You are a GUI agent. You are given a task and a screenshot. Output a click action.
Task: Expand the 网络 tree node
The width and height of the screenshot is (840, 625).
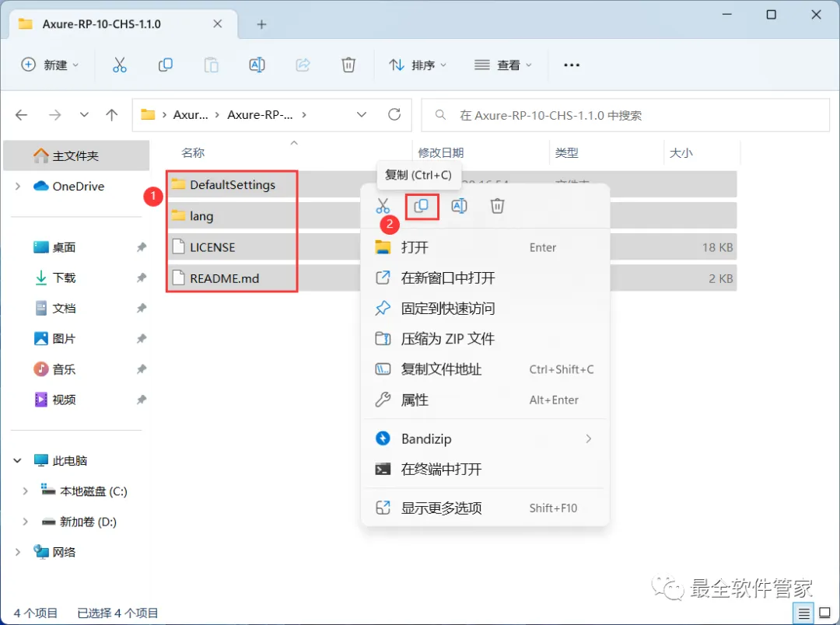click(x=18, y=552)
